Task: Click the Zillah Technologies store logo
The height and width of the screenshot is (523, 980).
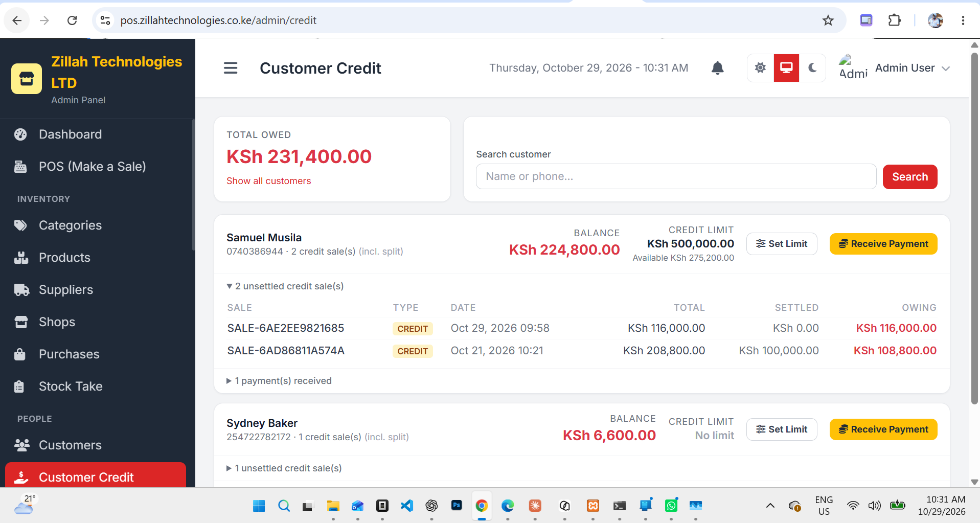Action: click(x=27, y=79)
